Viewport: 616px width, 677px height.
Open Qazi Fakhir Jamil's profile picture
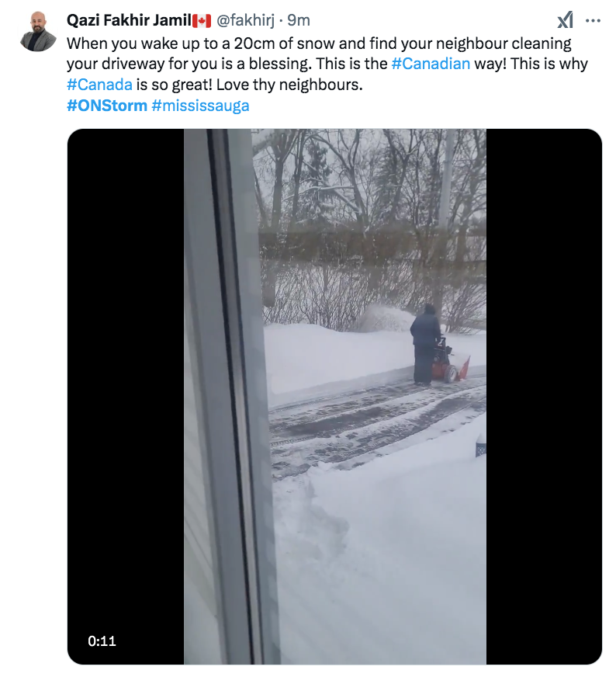click(x=38, y=31)
